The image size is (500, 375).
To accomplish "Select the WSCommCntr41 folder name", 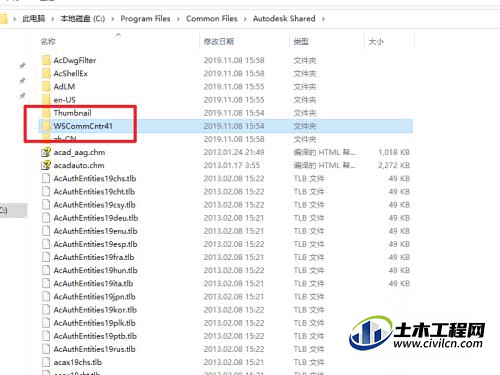I will point(83,126).
